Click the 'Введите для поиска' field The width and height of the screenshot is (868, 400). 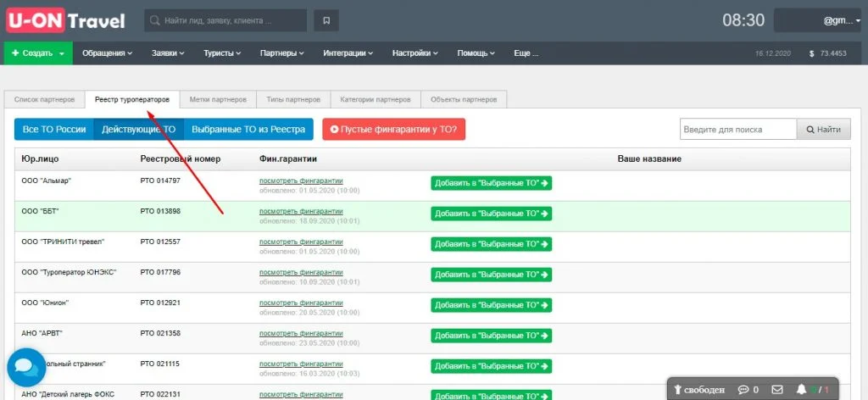point(738,130)
